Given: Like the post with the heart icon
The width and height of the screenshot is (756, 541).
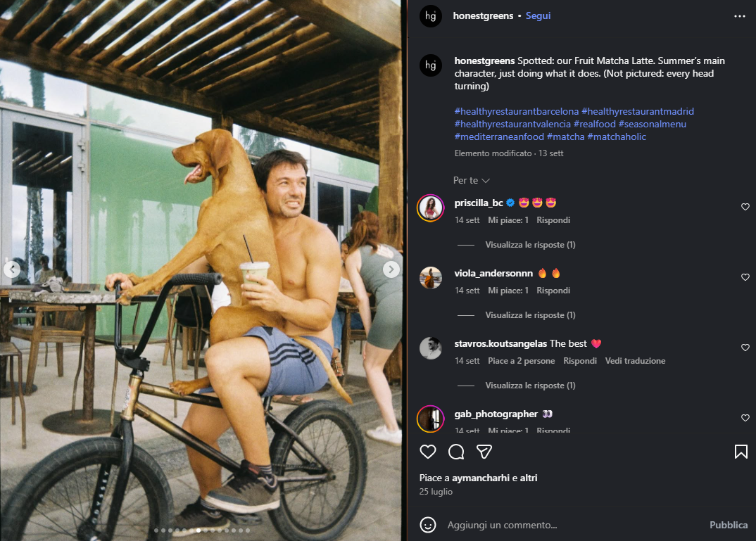Looking at the screenshot, I should click(x=428, y=452).
